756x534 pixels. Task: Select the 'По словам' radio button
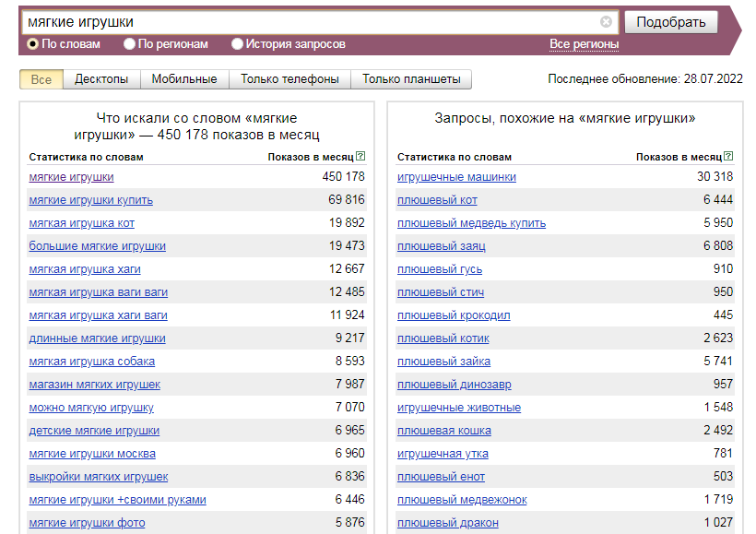(32, 44)
